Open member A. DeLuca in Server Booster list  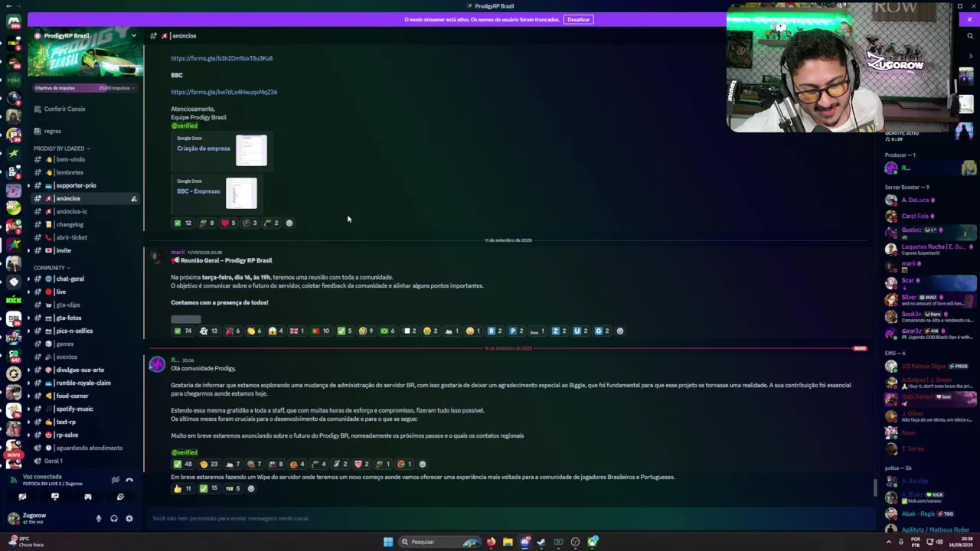tap(915, 200)
